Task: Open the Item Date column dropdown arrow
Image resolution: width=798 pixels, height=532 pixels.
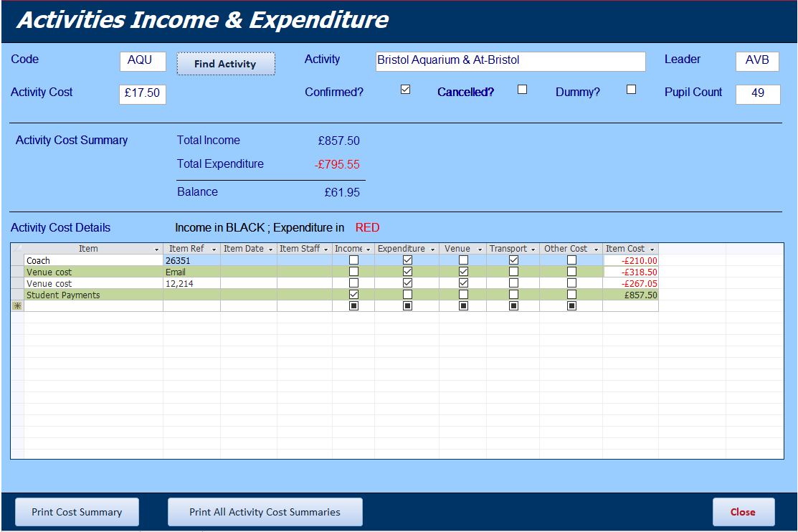Action: click(x=271, y=249)
